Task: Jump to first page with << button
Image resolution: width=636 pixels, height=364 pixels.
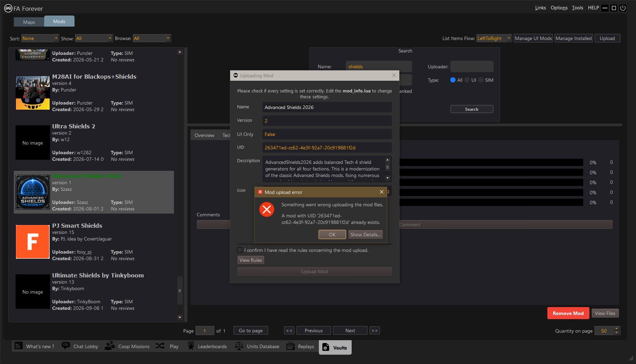Action: point(289,331)
